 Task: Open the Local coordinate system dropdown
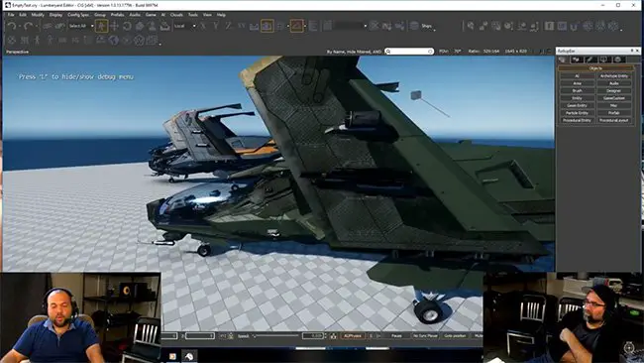(184, 26)
